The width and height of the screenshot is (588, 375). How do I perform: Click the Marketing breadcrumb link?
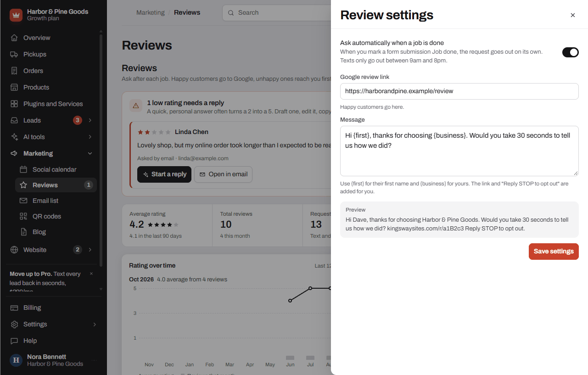point(150,12)
